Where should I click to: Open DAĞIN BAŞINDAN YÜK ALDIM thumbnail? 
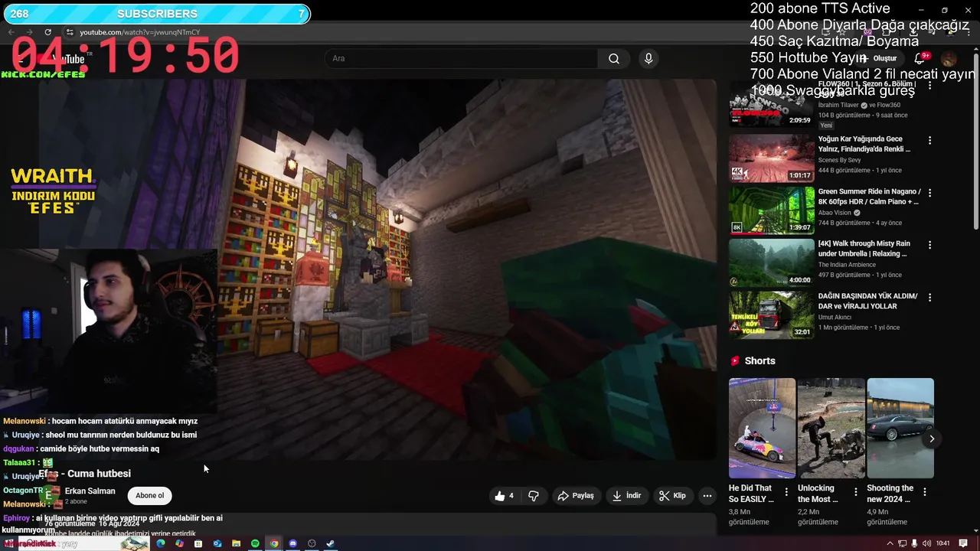(x=771, y=315)
